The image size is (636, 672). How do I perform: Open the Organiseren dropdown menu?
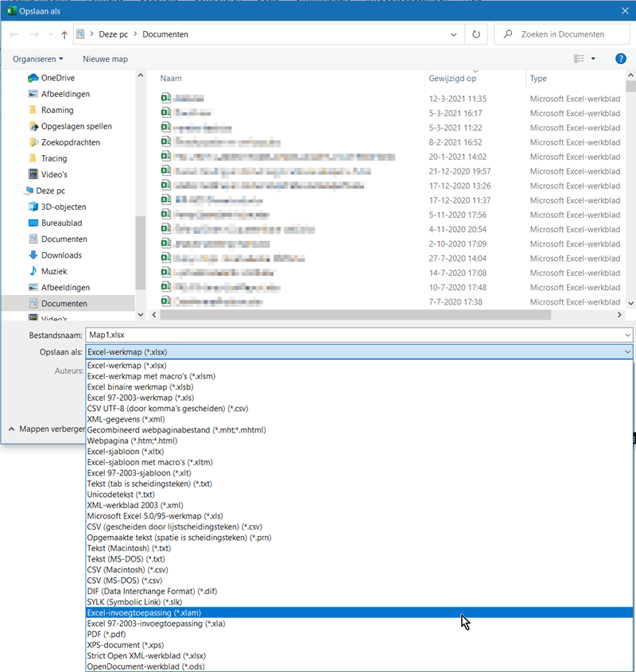pyautogui.click(x=37, y=59)
